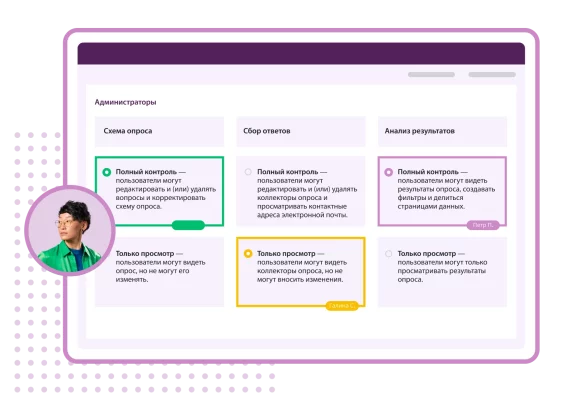Select Полный контроль radio under Анализ результатов
This screenshot has width=566, height=400.
[388, 172]
